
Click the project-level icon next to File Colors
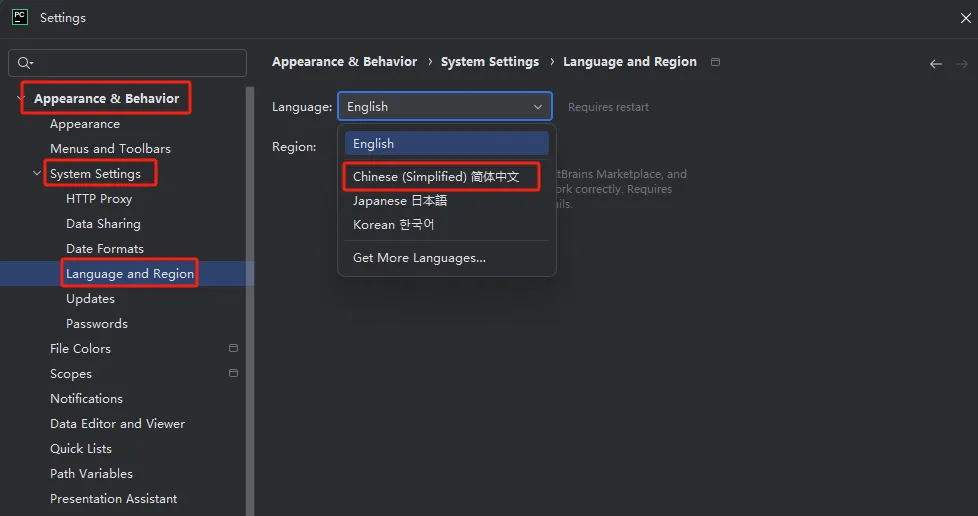[233, 348]
